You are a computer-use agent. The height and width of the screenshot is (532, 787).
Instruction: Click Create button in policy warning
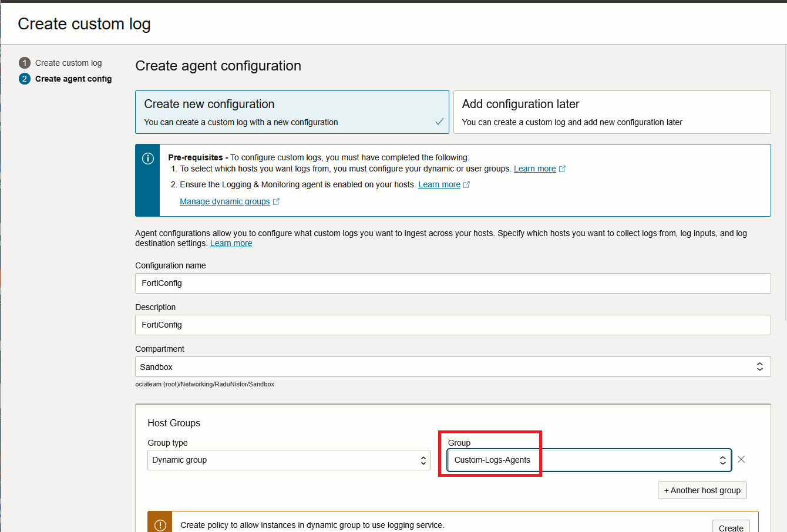pos(731,527)
